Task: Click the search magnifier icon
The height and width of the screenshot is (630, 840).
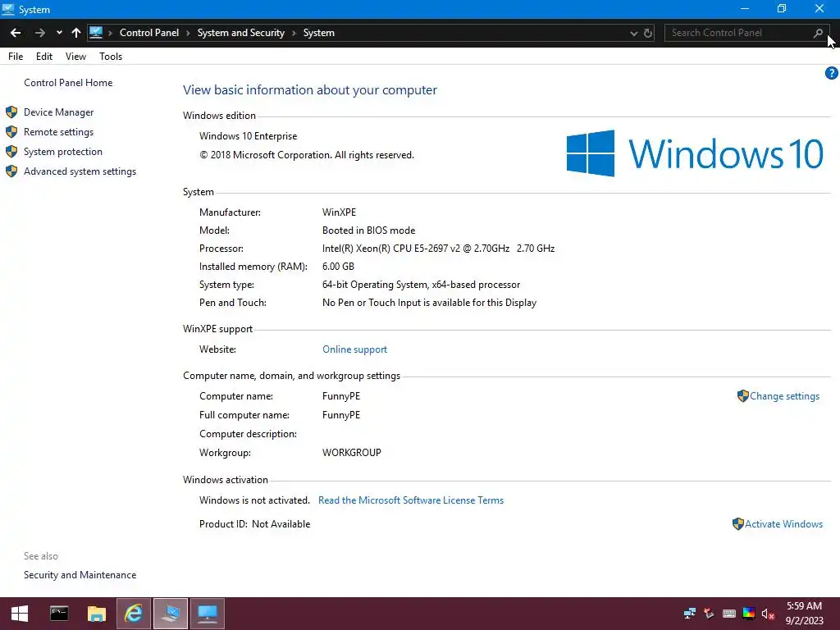Action: pos(818,33)
